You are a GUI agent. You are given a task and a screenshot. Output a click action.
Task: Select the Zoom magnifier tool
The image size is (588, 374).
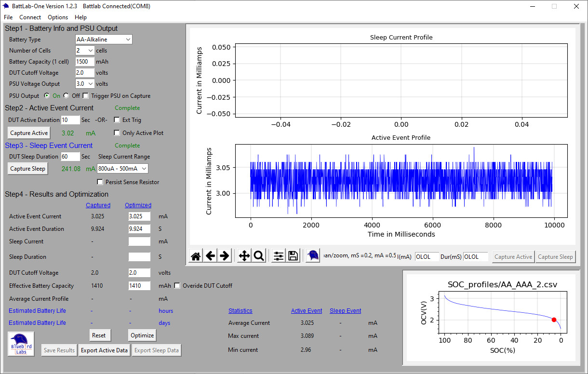click(x=259, y=256)
